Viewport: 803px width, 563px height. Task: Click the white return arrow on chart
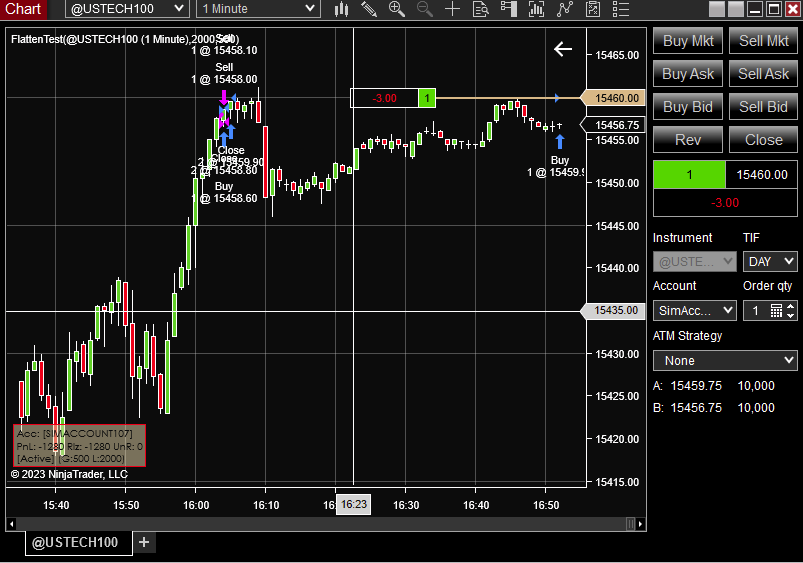tap(562, 49)
